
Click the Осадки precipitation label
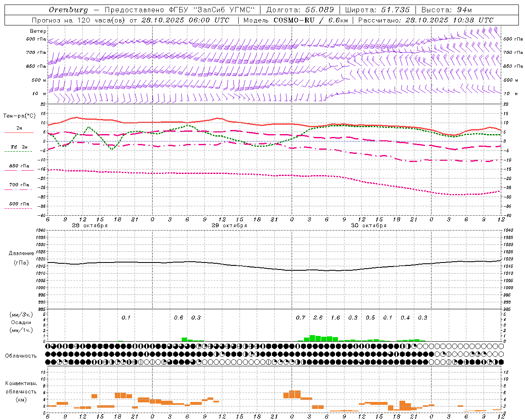click(x=21, y=322)
